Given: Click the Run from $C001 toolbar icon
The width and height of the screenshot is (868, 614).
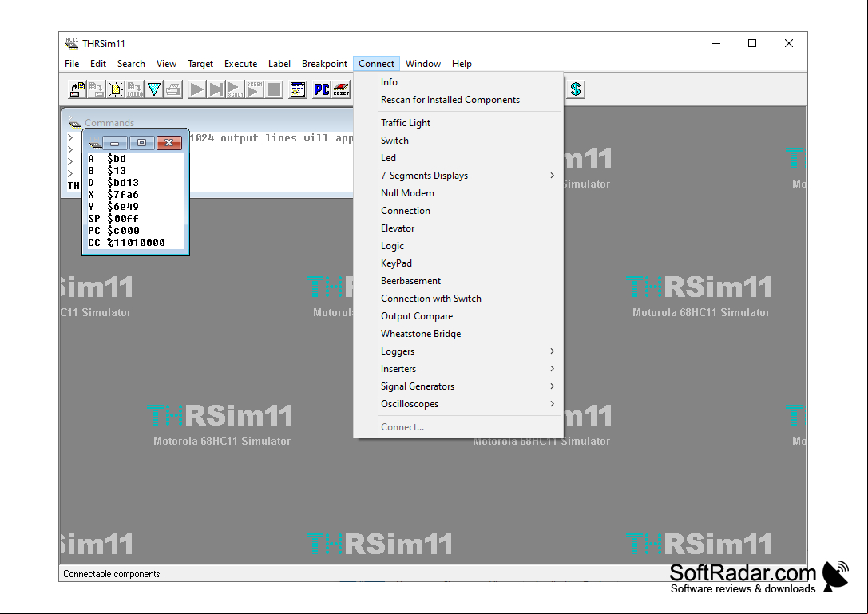Looking at the screenshot, I should [235, 89].
